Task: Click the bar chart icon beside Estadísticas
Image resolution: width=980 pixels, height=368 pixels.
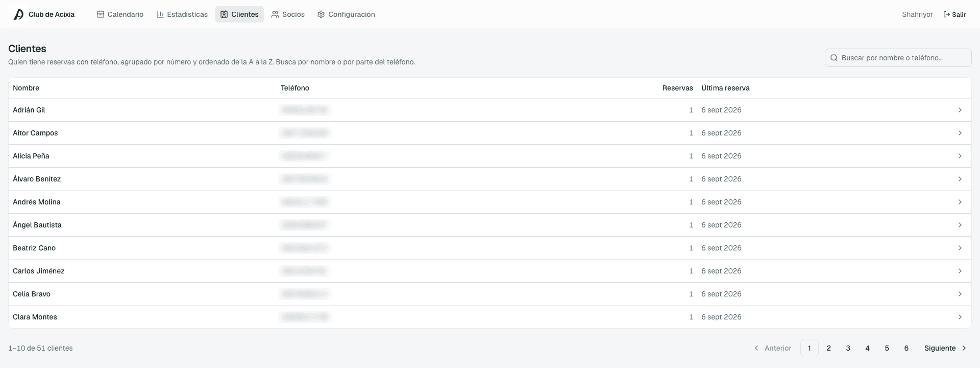Action: click(x=160, y=14)
